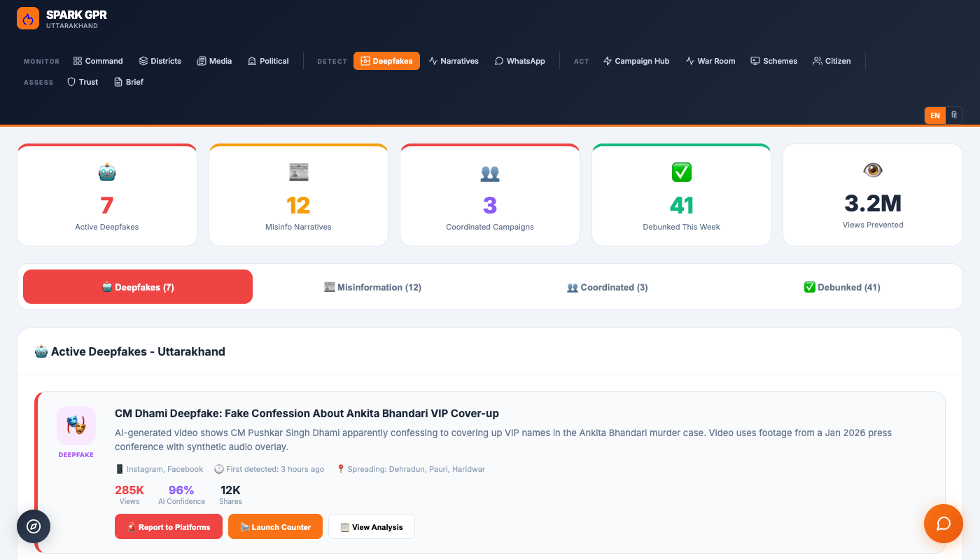Open the chat bubble floating button

coord(943,524)
